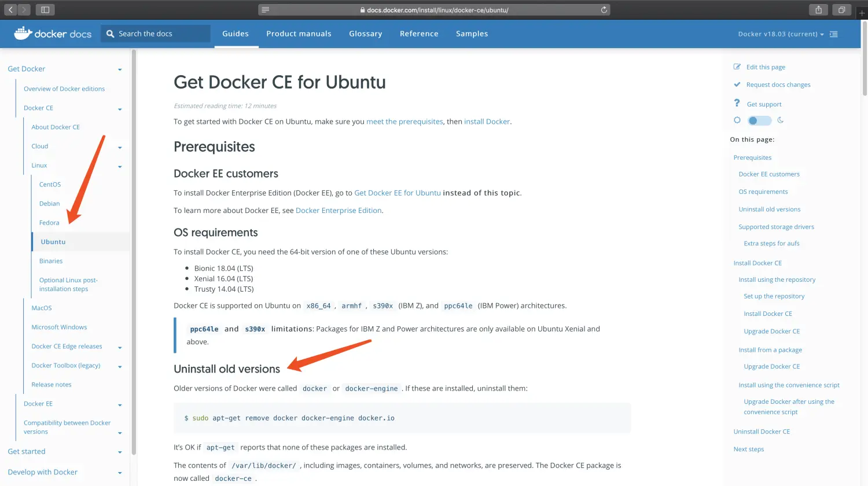Go back with the browser back arrow

pyautogui.click(x=10, y=9)
